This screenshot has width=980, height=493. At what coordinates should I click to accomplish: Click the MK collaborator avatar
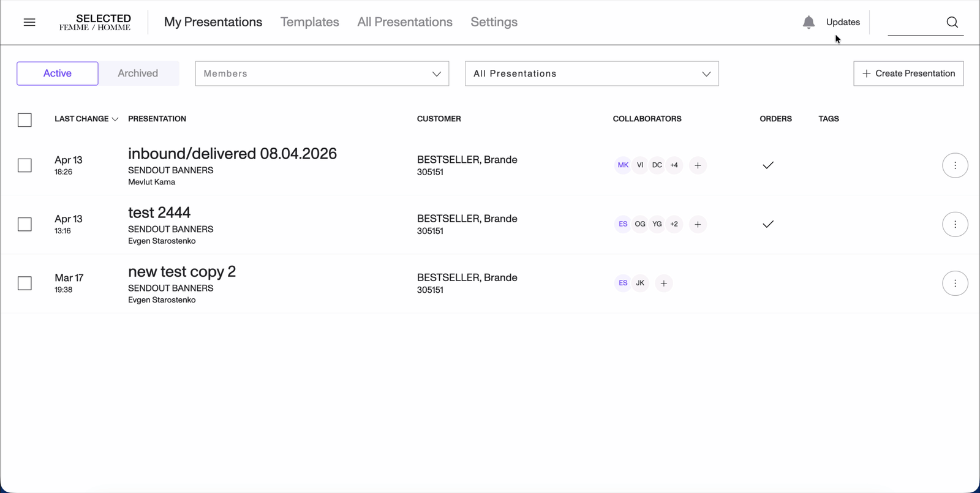(x=623, y=165)
